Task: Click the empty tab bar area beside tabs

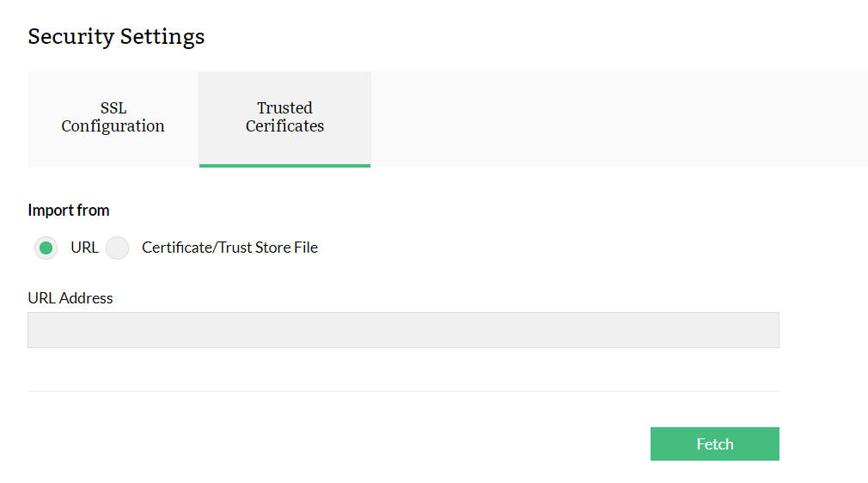Action: click(619, 119)
